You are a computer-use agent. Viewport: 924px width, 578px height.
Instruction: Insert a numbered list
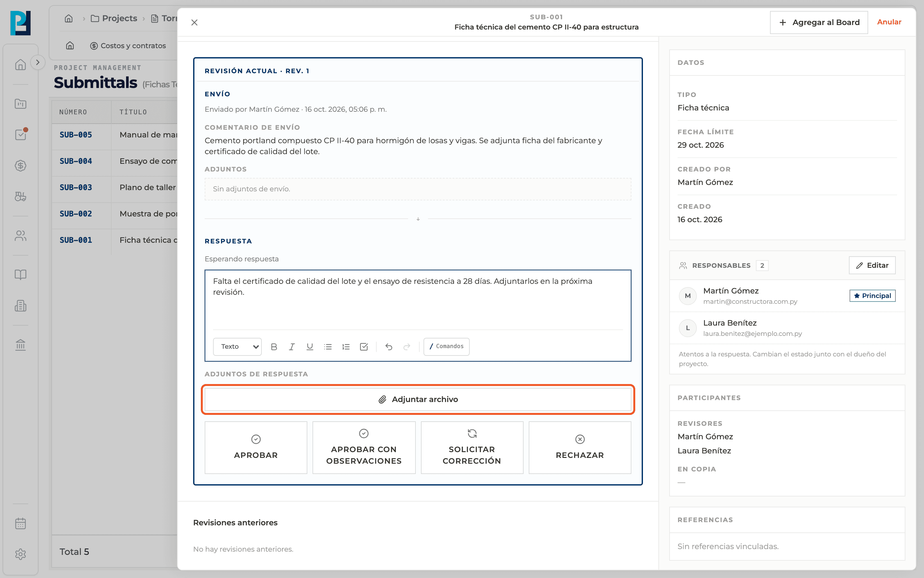pyautogui.click(x=346, y=346)
